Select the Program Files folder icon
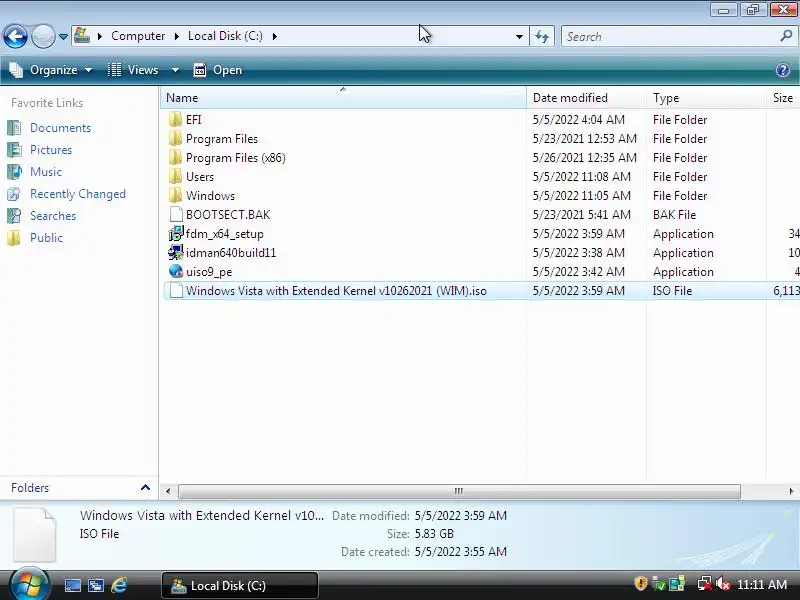The image size is (800, 600). (175, 139)
